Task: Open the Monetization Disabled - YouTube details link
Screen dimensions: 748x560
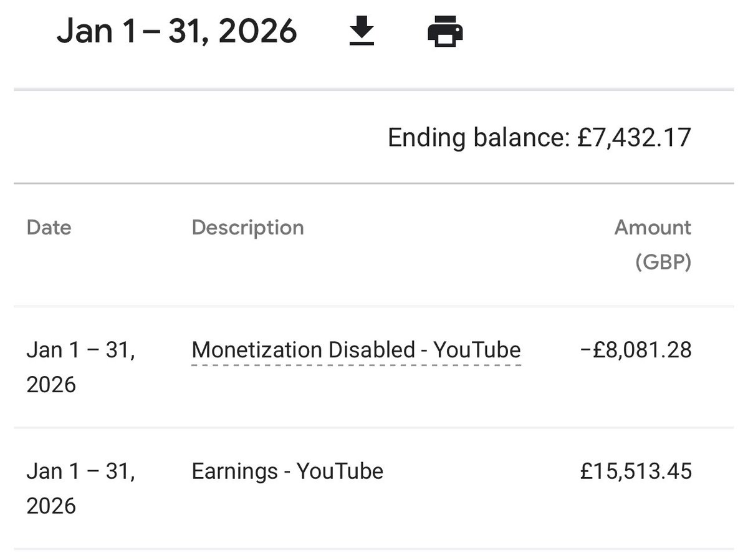Action: [356, 350]
